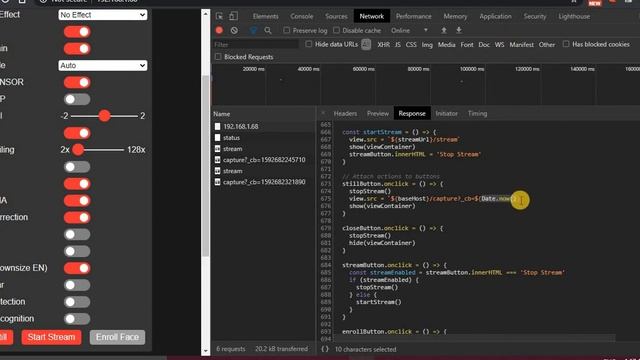Filter requests by Other type
This screenshot has width=640, height=360.
click(x=547, y=44)
